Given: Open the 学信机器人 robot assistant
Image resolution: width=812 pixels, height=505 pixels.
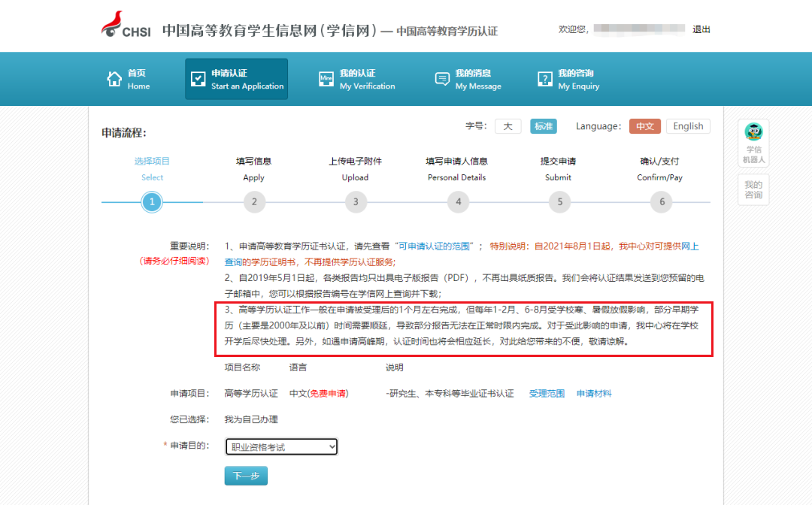Looking at the screenshot, I should pyautogui.click(x=753, y=142).
